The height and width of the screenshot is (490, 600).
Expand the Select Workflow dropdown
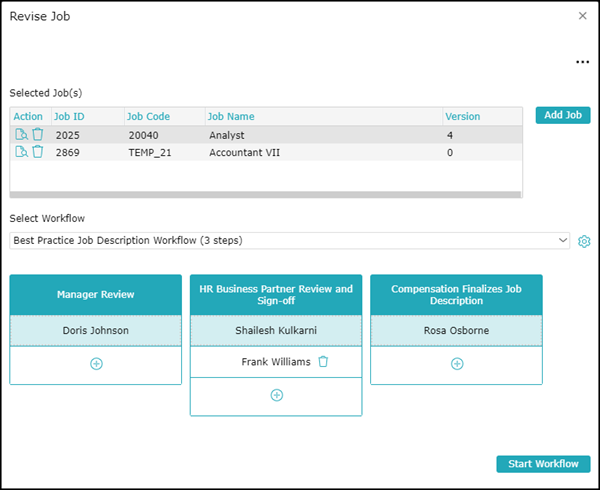pyautogui.click(x=290, y=240)
